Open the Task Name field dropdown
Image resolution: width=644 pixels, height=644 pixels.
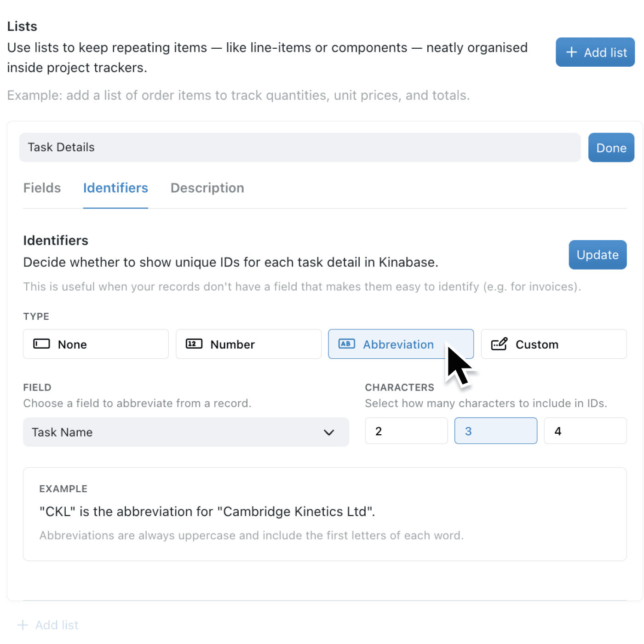[x=186, y=432]
